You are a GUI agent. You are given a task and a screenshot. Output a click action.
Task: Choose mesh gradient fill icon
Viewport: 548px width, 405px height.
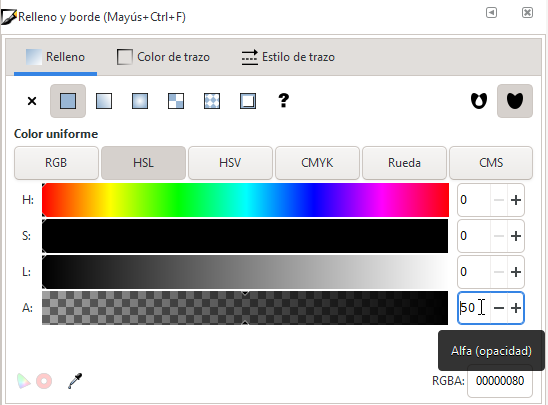coord(176,101)
